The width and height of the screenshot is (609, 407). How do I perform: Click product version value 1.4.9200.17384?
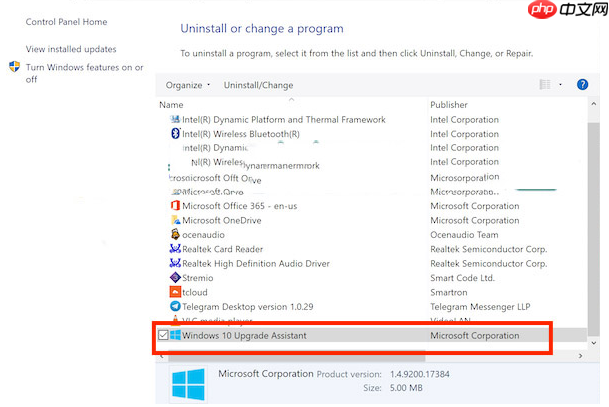pos(420,374)
